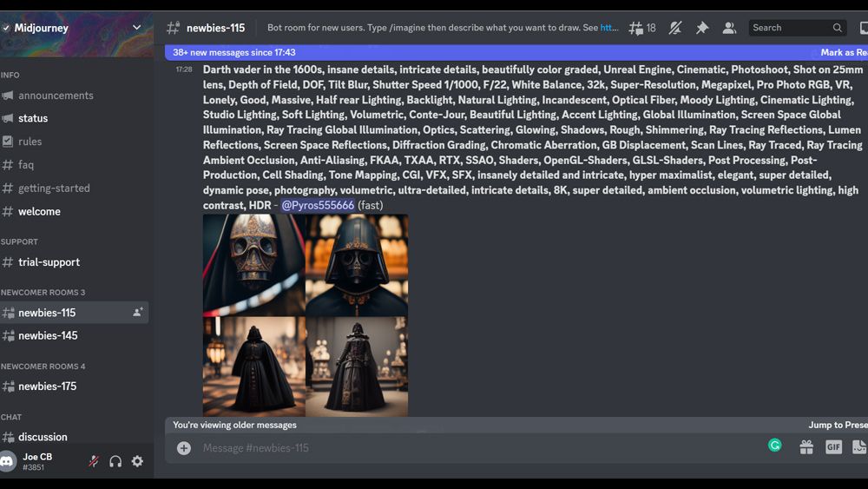Toggle the headphones deafen icon
This screenshot has height=489, width=868.
click(x=115, y=461)
